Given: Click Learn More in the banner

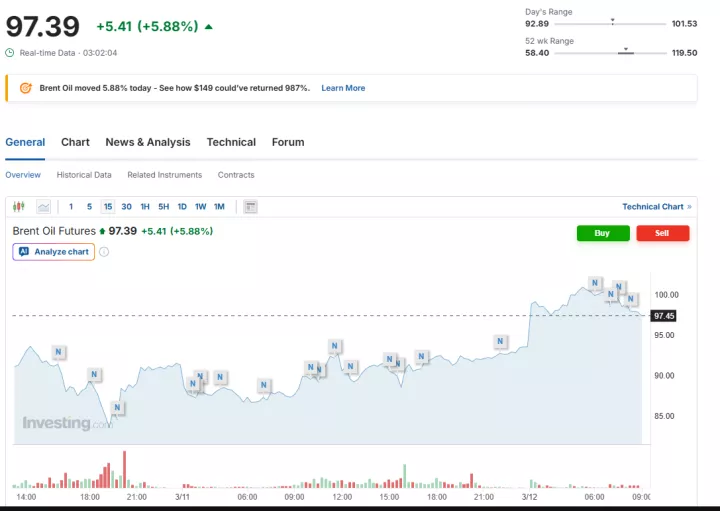Looking at the screenshot, I should pos(343,88).
